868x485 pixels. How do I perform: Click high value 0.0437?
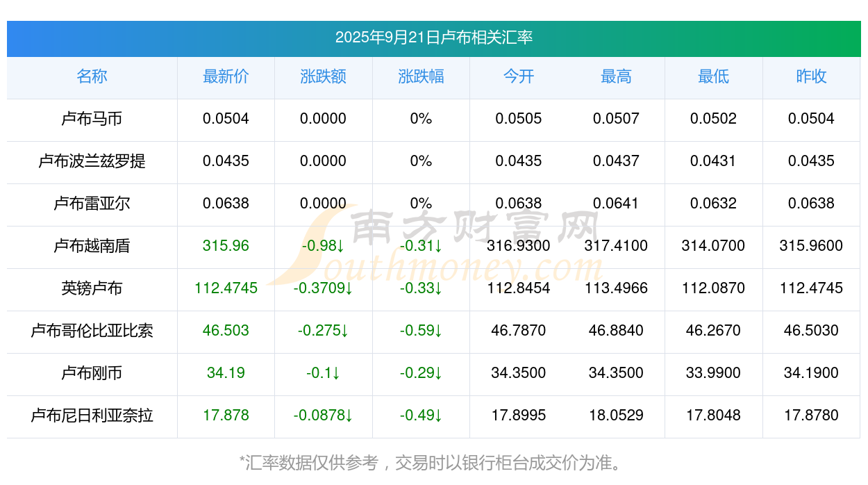[x=616, y=161]
